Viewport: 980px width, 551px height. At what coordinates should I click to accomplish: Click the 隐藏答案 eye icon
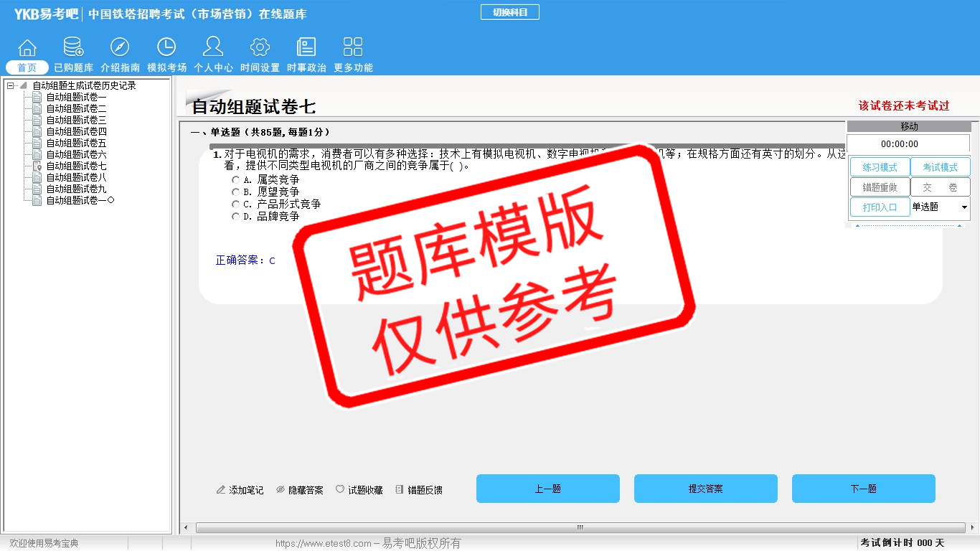tap(281, 490)
